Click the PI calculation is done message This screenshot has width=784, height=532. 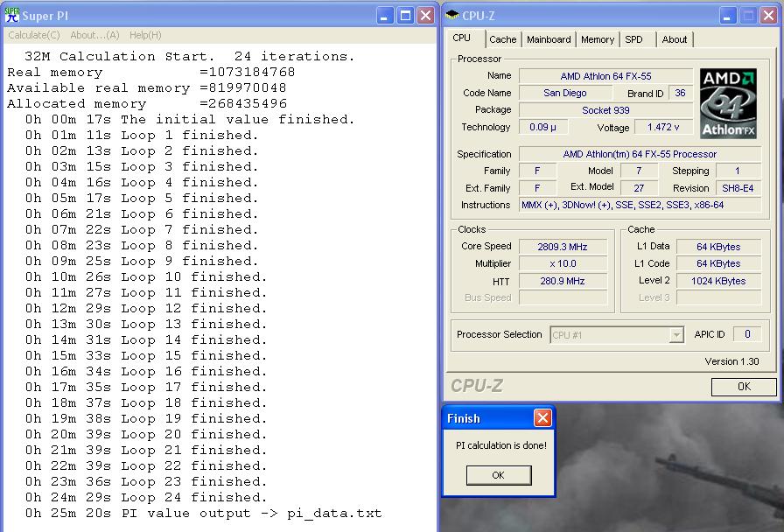click(x=501, y=445)
